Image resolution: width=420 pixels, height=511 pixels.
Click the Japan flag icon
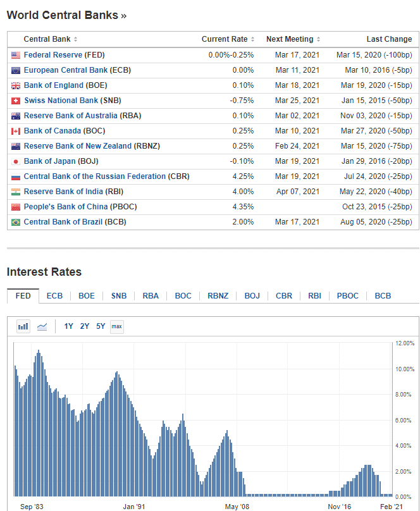coord(16,162)
